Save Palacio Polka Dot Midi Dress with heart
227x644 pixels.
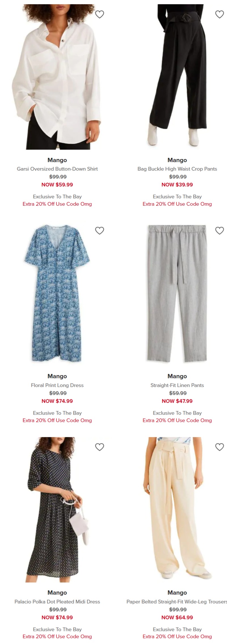click(x=99, y=447)
